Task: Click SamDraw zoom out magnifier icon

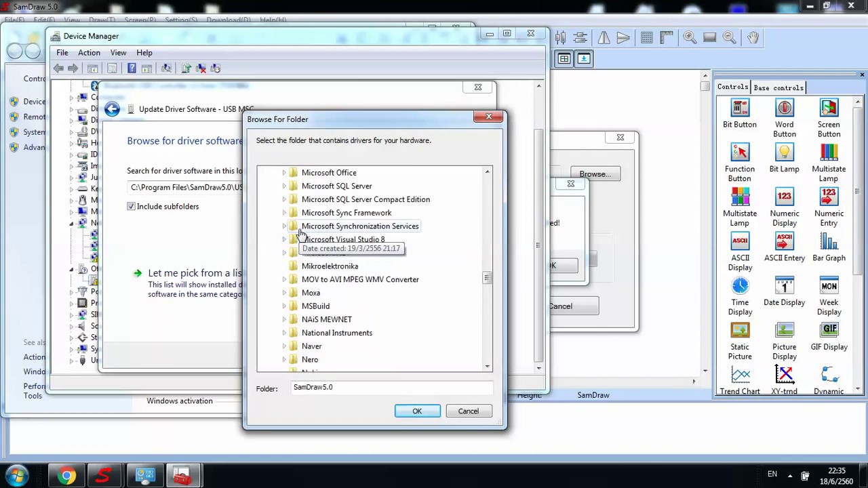Action: [730, 38]
